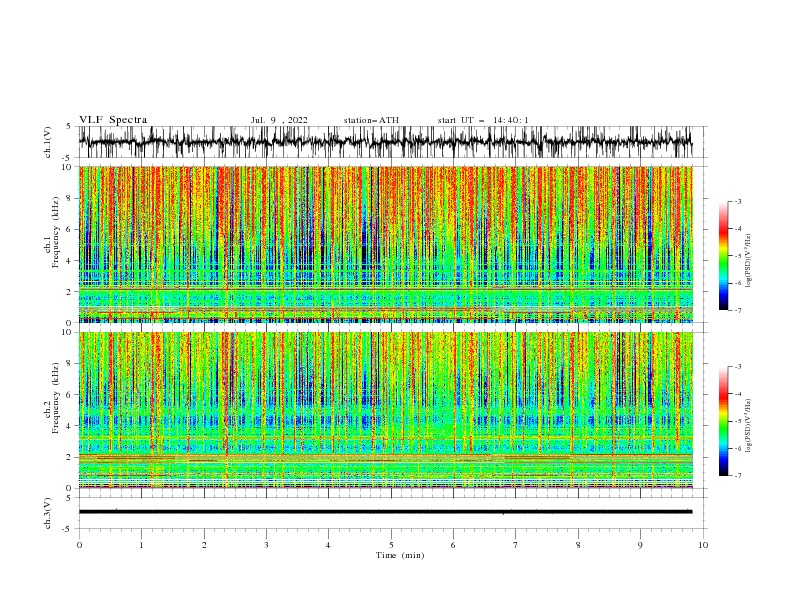The height and width of the screenshot is (612, 792).
Task: Click the '-7' label on ch.2 colorbar
Action: (x=737, y=476)
